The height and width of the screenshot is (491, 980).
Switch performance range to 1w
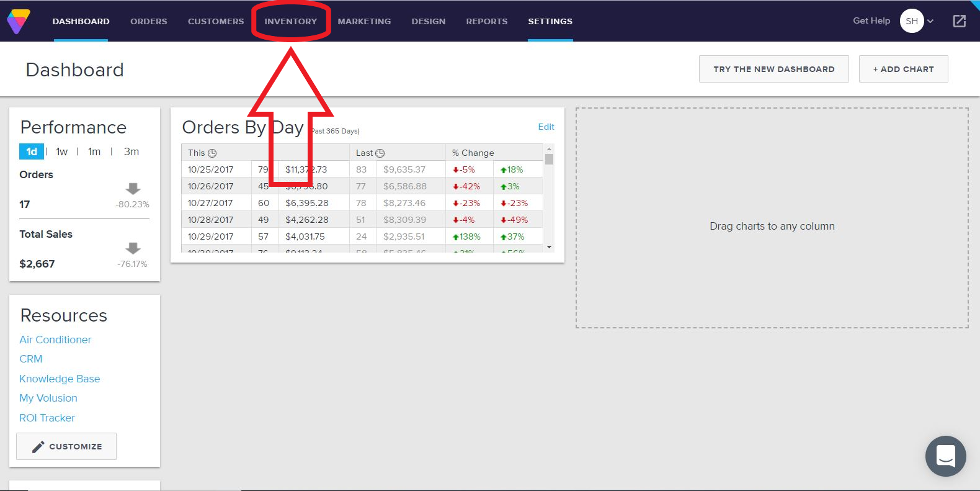point(62,151)
